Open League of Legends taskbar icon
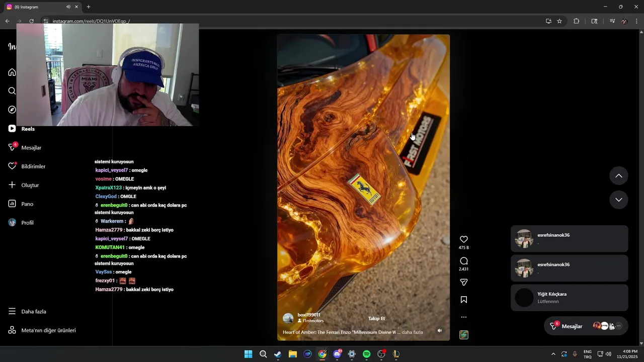The width and height of the screenshot is (644, 362). tap(396, 354)
